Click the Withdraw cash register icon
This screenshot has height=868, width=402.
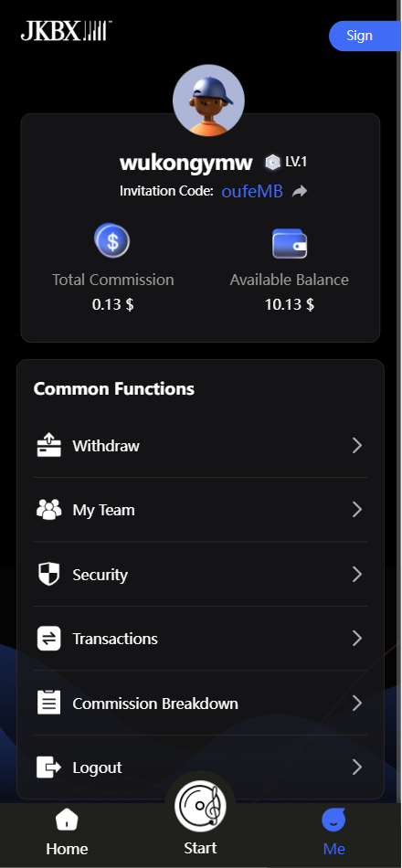48,445
